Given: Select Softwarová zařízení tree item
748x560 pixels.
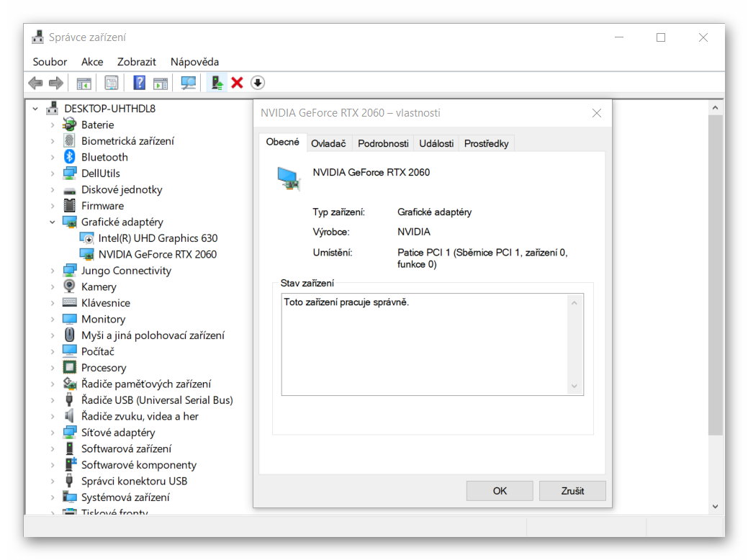Looking at the screenshot, I should click(127, 449).
